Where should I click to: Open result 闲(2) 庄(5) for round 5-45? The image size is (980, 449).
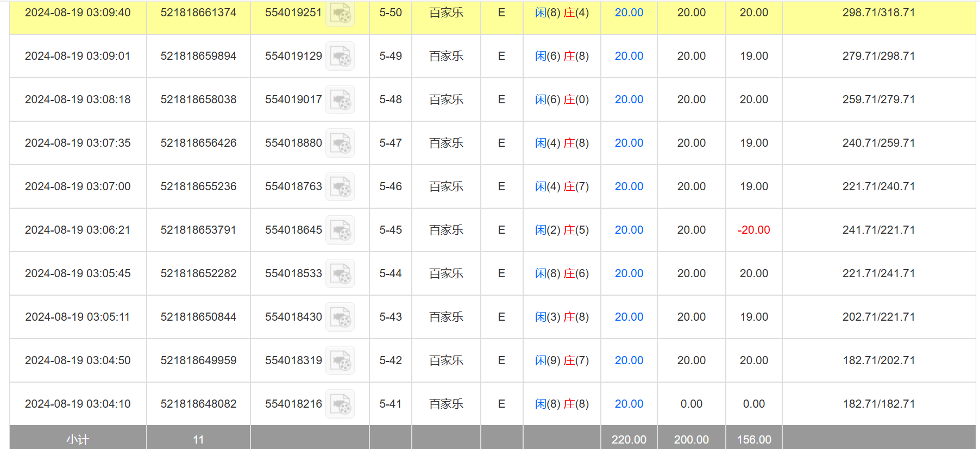pyautogui.click(x=562, y=230)
